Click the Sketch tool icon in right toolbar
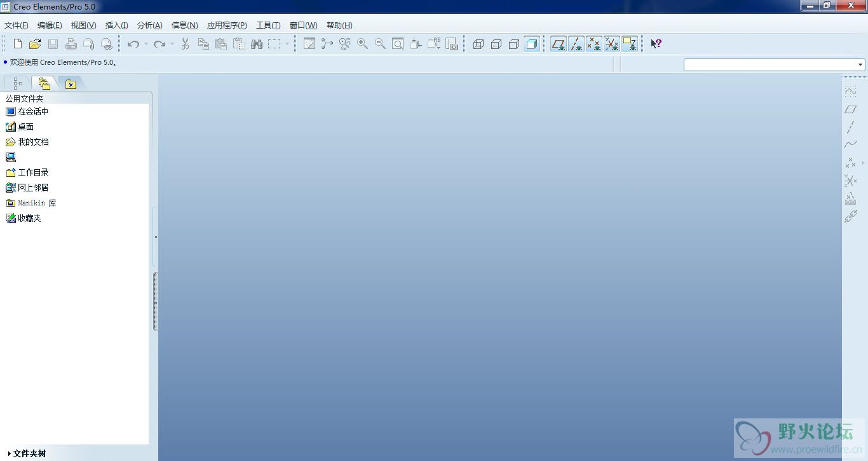Image resolution: width=868 pixels, height=461 pixels. coord(850,92)
